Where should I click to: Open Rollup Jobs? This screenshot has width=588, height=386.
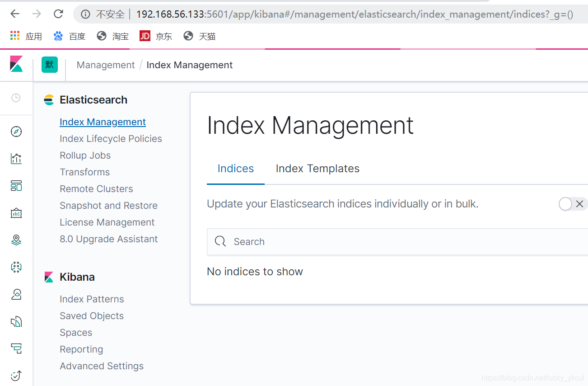click(85, 155)
